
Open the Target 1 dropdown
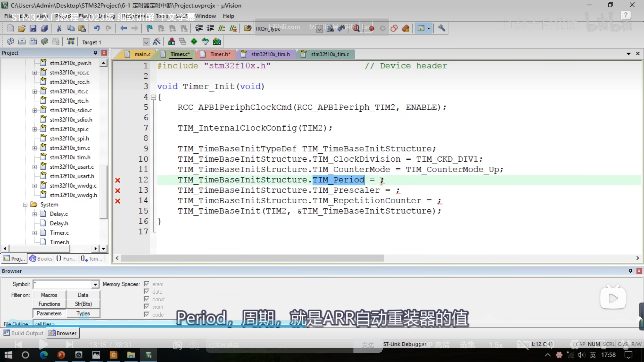point(146,42)
